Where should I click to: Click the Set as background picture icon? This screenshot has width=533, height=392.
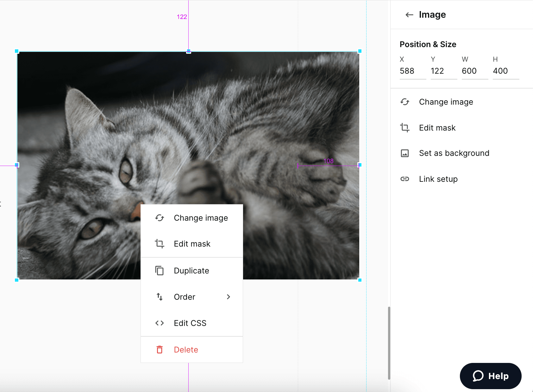[405, 153]
